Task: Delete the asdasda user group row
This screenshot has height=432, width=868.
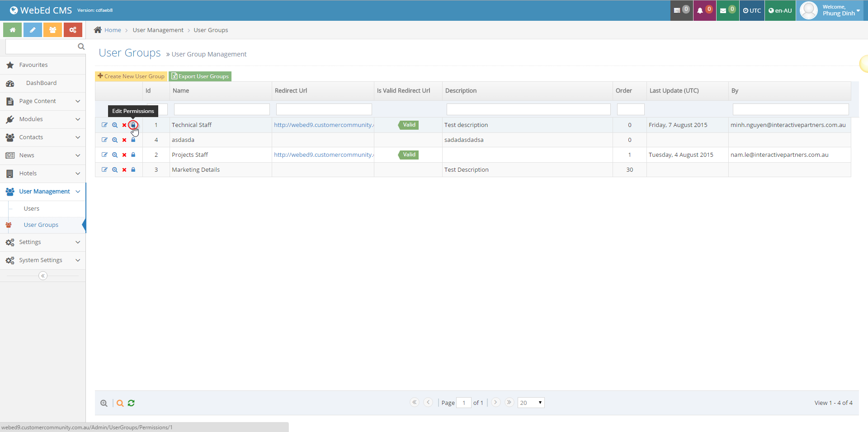Action: [124, 140]
